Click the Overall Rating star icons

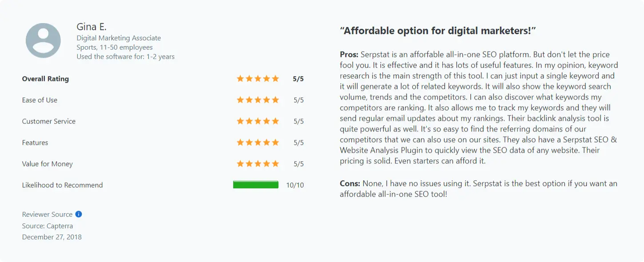(x=258, y=79)
